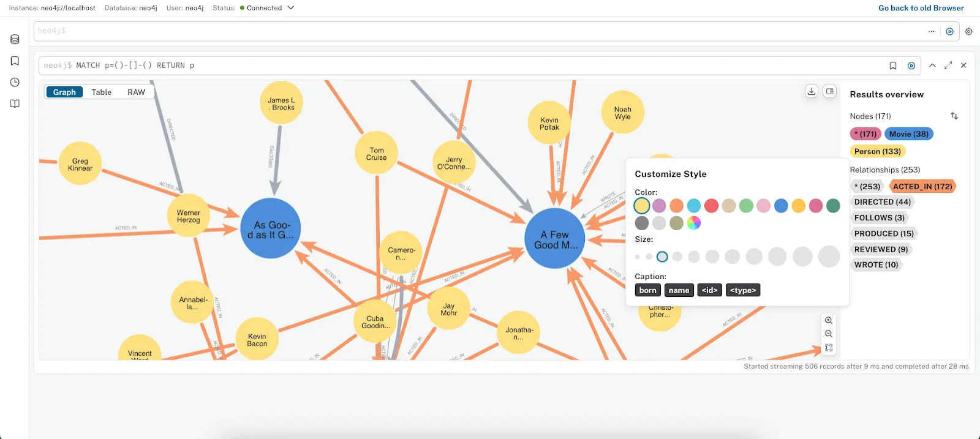Pick the dark green color swatch
Image resolution: width=980 pixels, height=439 pixels.
click(833, 206)
